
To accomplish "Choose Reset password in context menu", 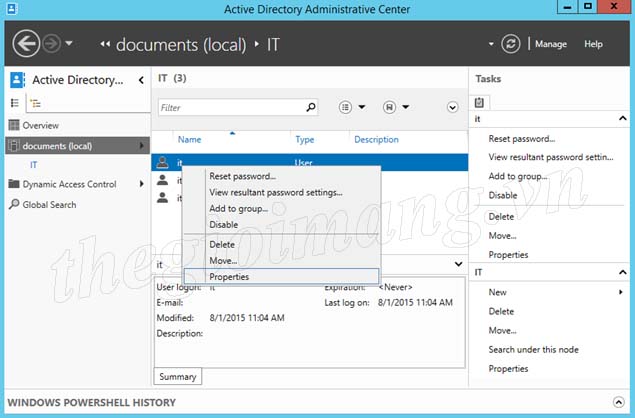I will [281, 176].
